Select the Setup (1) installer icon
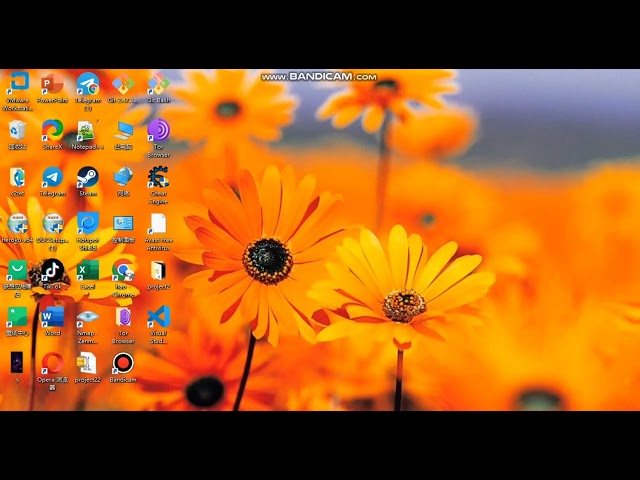The height and width of the screenshot is (480, 640). tap(53, 232)
